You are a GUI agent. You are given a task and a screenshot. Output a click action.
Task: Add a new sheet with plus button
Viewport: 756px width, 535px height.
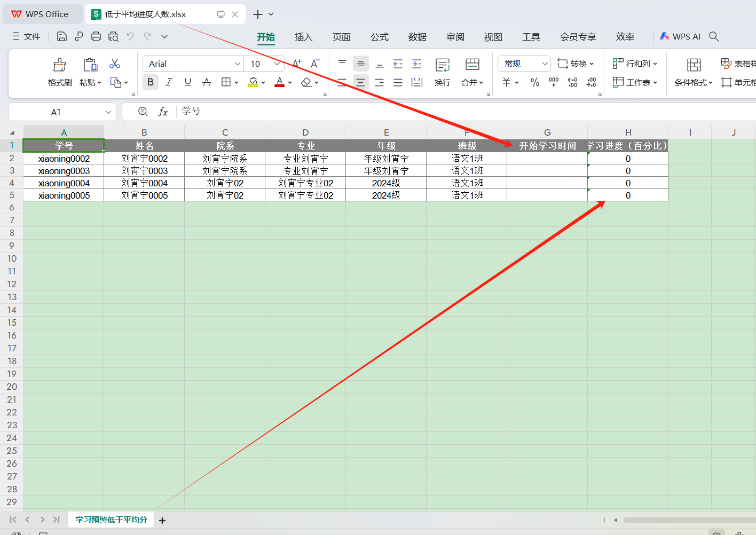pos(162,520)
